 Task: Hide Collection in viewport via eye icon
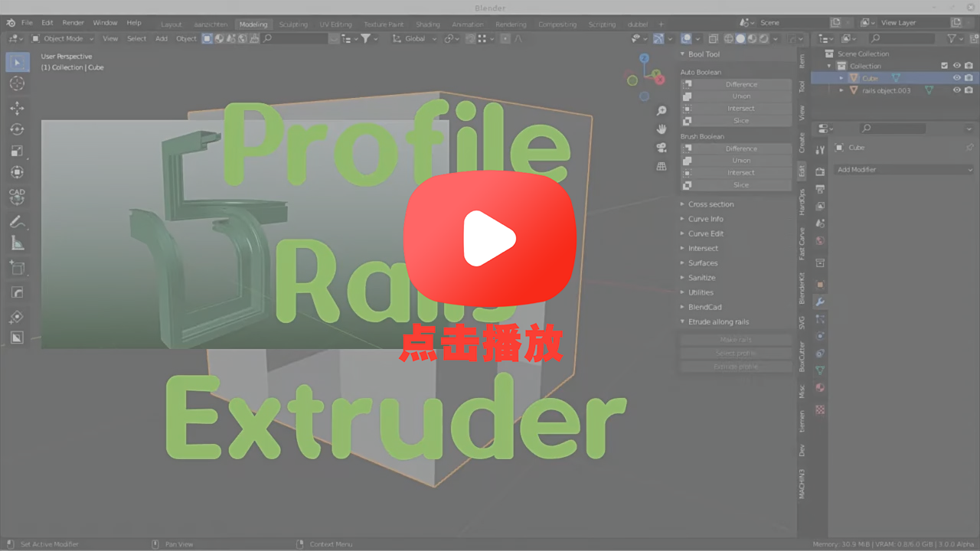(957, 66)
